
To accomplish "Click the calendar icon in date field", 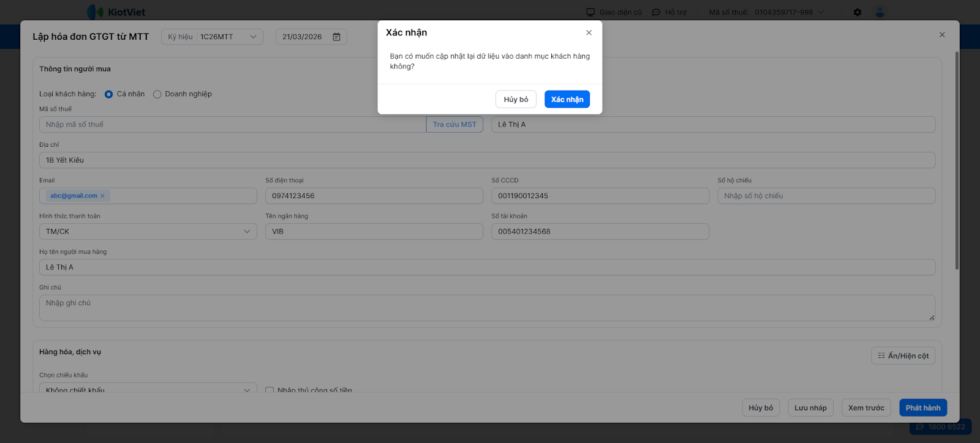I will click(x=336, y=37).
